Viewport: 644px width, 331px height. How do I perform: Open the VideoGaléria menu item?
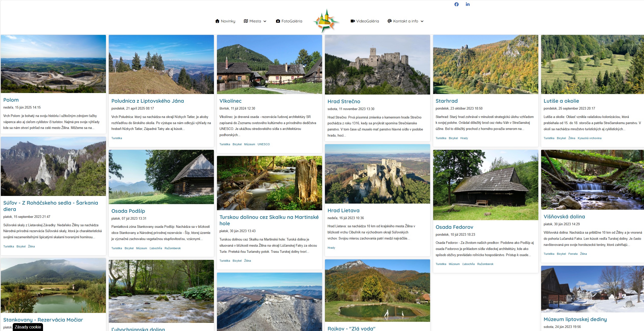(367, 21)
